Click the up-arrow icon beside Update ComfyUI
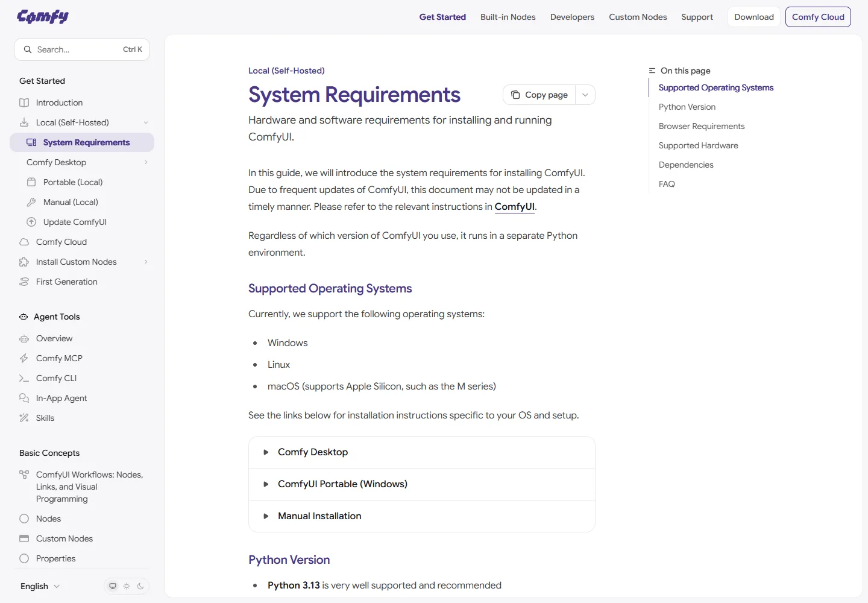 (x=31, y=222)
